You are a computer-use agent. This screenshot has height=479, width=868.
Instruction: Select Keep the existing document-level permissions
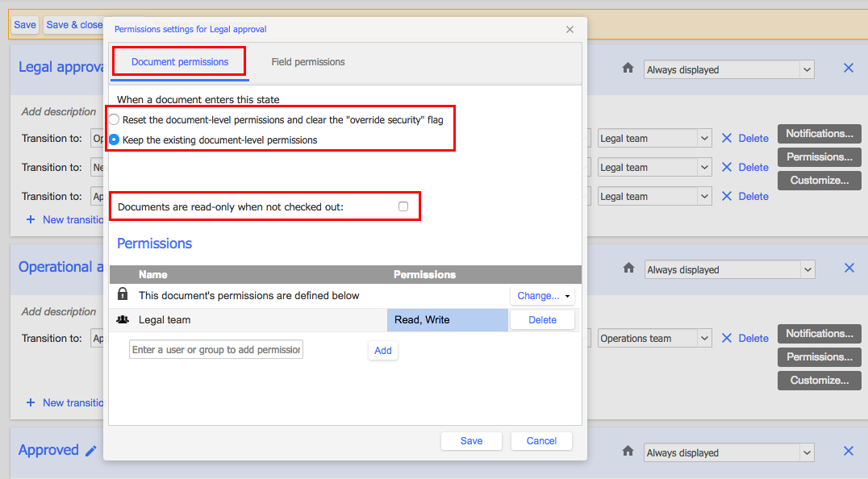click(x=115, y=140)
